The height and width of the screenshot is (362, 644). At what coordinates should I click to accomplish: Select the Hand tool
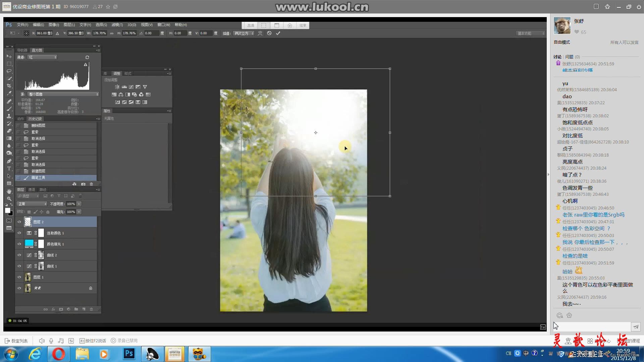point(9,191)
